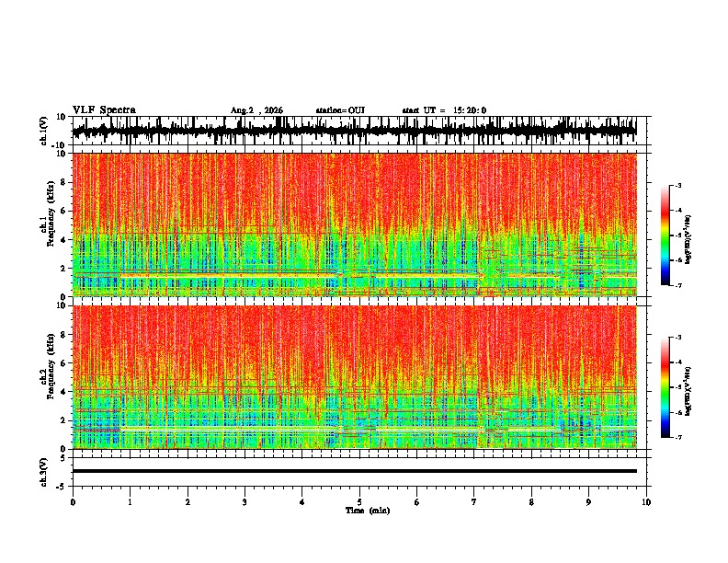Click the "start UT = 15:20:0" text

click(444, 110)
